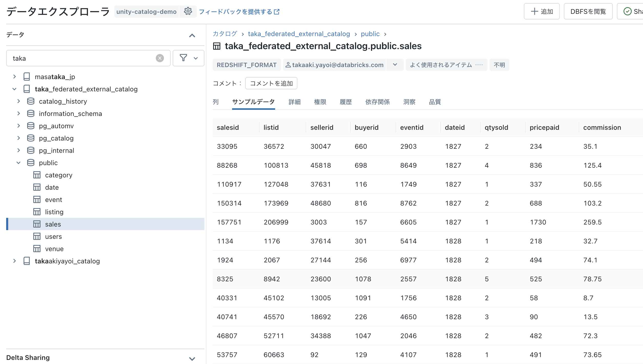Click the filter icon next to search box
This screenshot has width=643, height=364.
(183, 58)
